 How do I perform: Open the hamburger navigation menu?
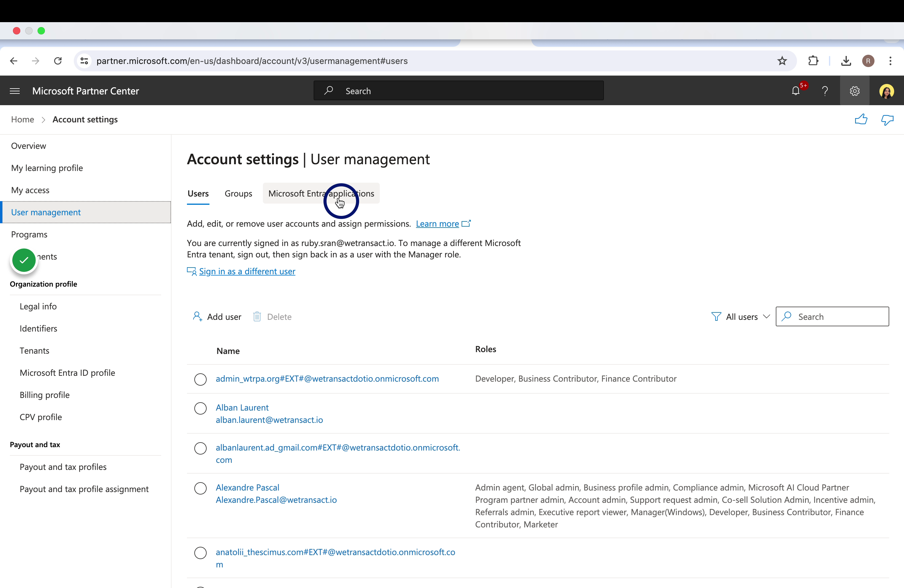15,91
